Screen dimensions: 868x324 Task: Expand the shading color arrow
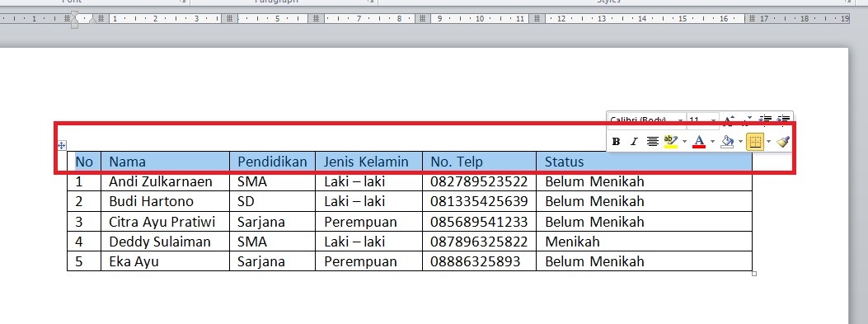coord(741,142)
